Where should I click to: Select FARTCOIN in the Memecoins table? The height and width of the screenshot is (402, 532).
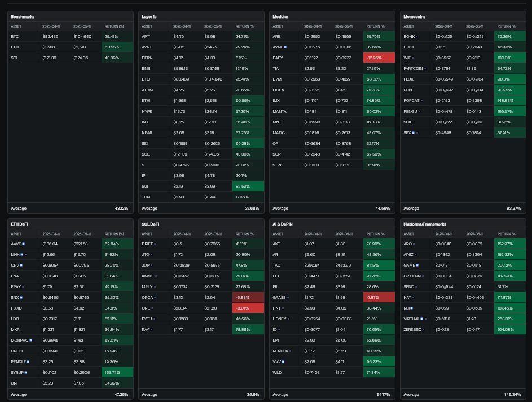(x=413, y=68)
